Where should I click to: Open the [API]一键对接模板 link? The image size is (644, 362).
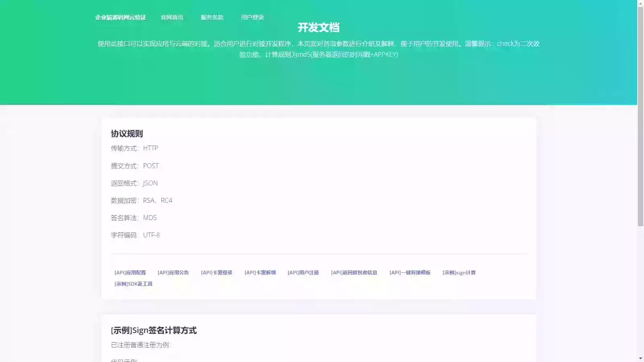(410, 273)
